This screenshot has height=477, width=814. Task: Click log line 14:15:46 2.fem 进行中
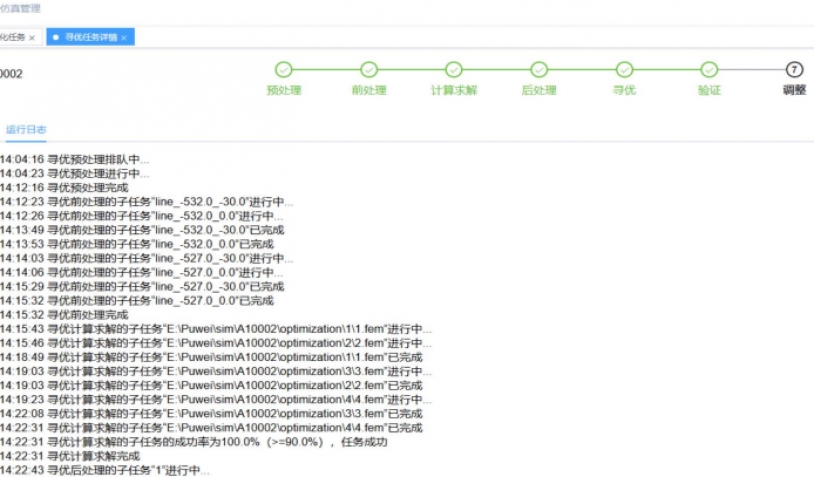tap(215, 343)
